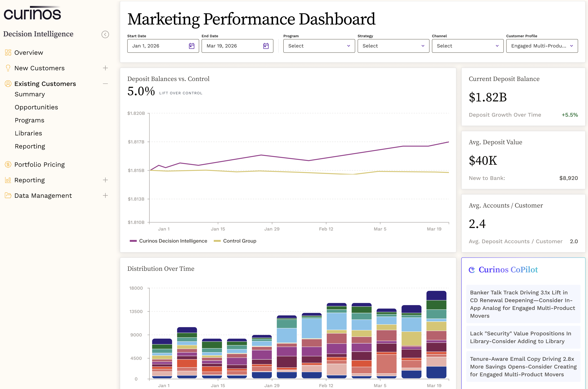Screen dimensions: 588x389
Task: Collapse the Existing Customers section
Action: coord(105,84)
